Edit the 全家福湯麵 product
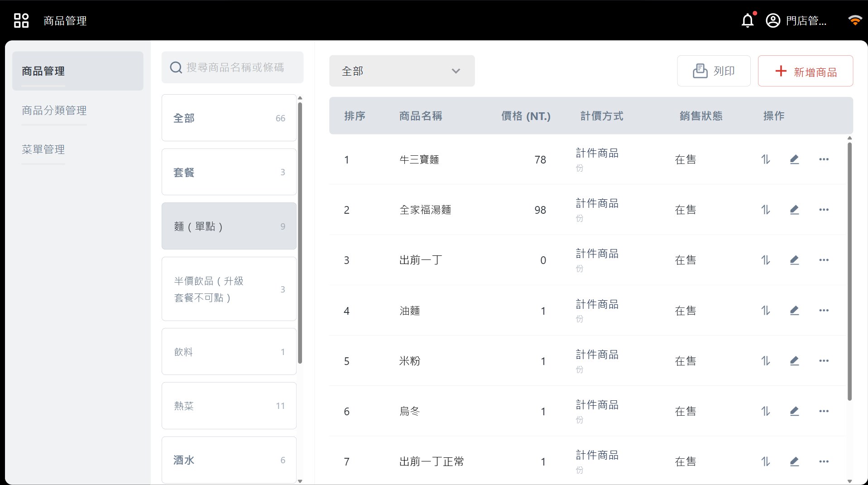Screen dimensions: 868x485 794,210
